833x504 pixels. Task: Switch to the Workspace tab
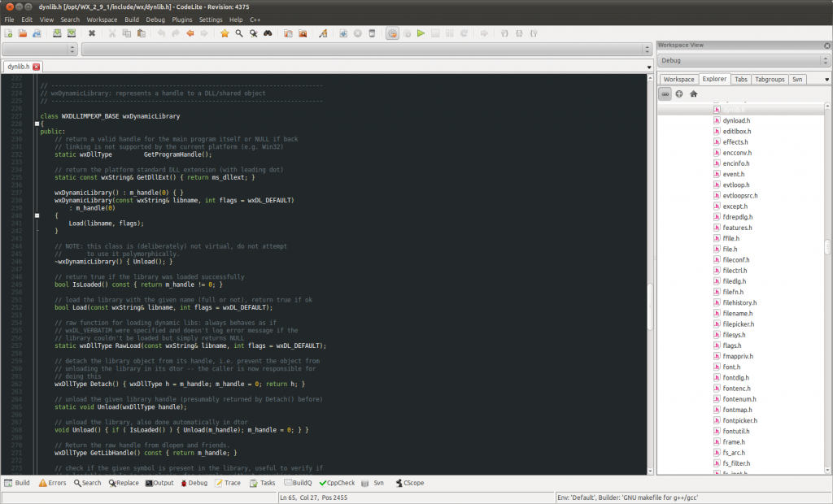click(678, 79)
